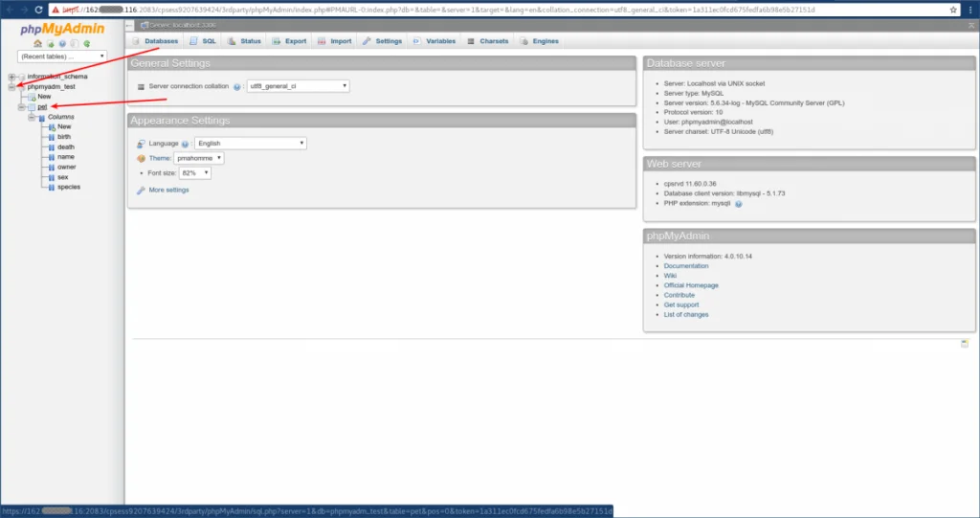980x518 pixels.
Task: Click the species column icon
Action: [52, 187]
